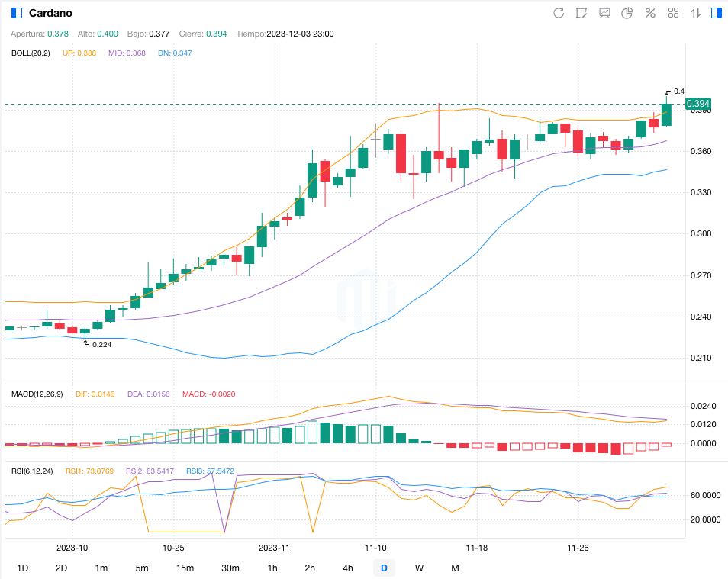The width and height of the screenshot is (728, 579).
Task: Click the refresh chart icon
Action: 559,13
